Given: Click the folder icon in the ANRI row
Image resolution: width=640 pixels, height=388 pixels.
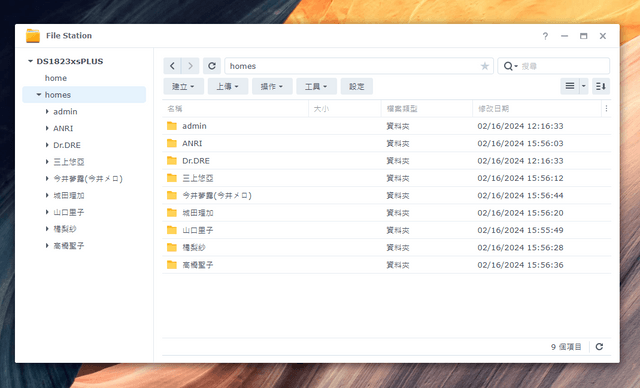Looking at the screenshot, I should (172, 143).
